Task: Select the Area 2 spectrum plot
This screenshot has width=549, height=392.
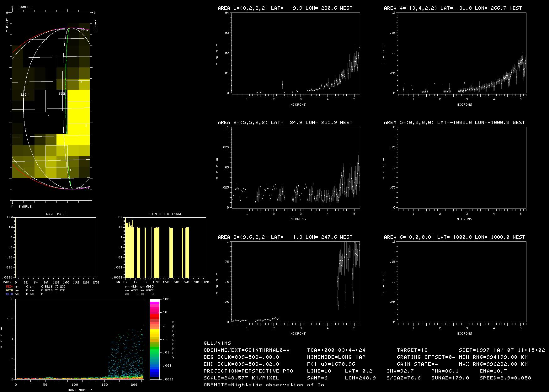Action: [296, 167]
